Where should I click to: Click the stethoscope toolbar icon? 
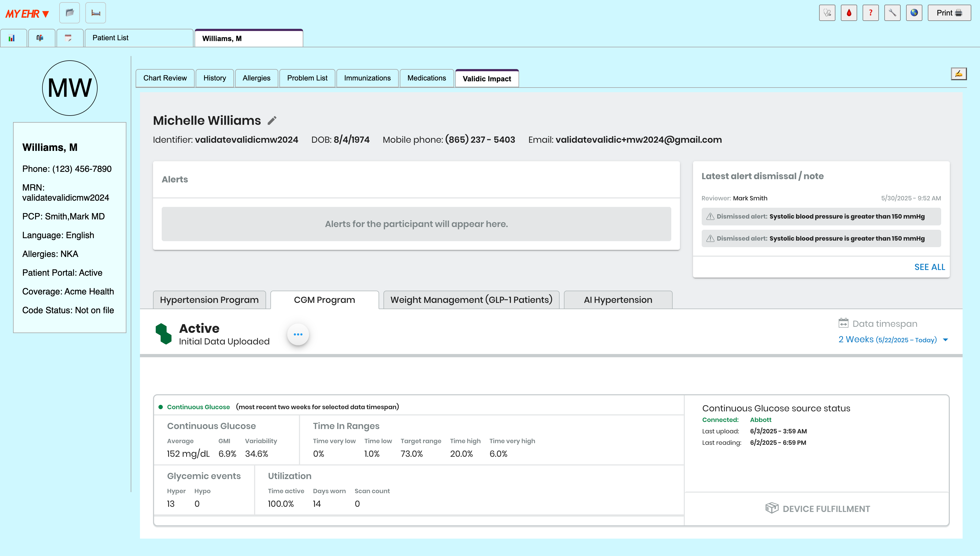click(x=827, y=13)
